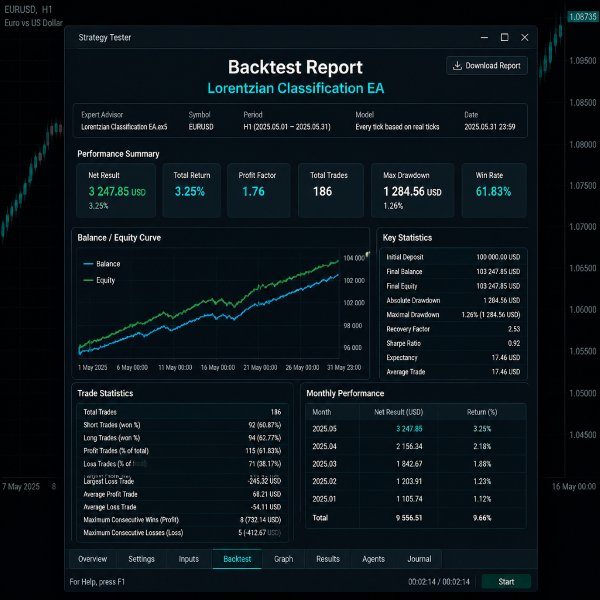Select the Backtest tab
Image resolution: width=600 pixels, height=600 pixels.
[237, 559]
